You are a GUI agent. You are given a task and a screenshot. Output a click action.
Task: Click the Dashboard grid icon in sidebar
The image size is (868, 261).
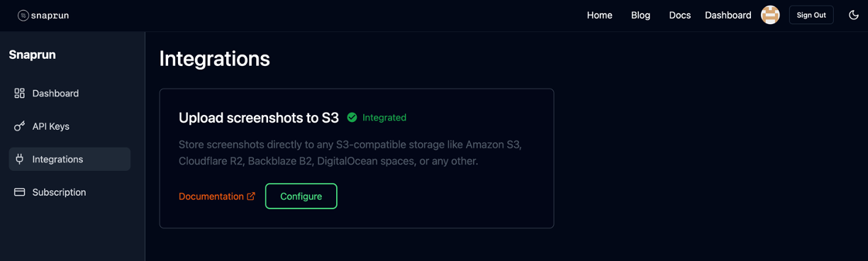(20, 94)
